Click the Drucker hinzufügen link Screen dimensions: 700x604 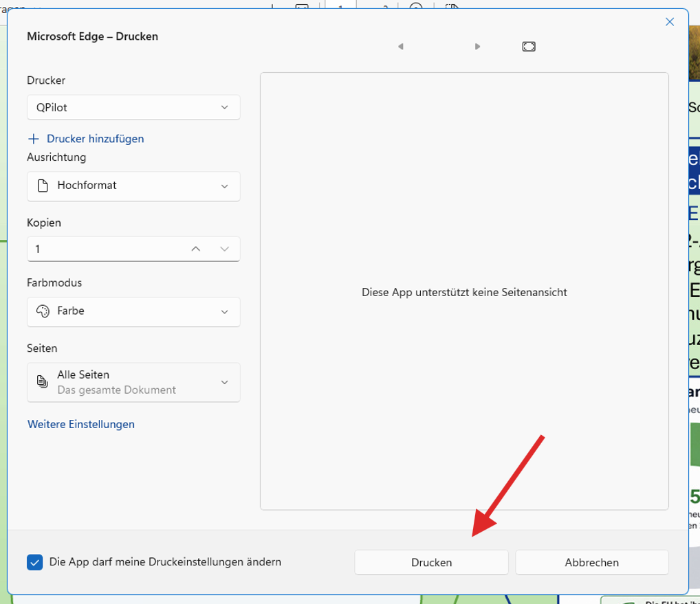95,139
